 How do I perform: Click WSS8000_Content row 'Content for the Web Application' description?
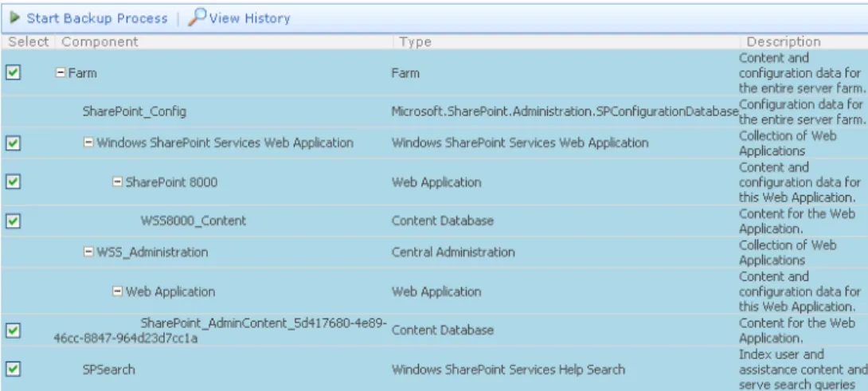(x=797, y=221)
